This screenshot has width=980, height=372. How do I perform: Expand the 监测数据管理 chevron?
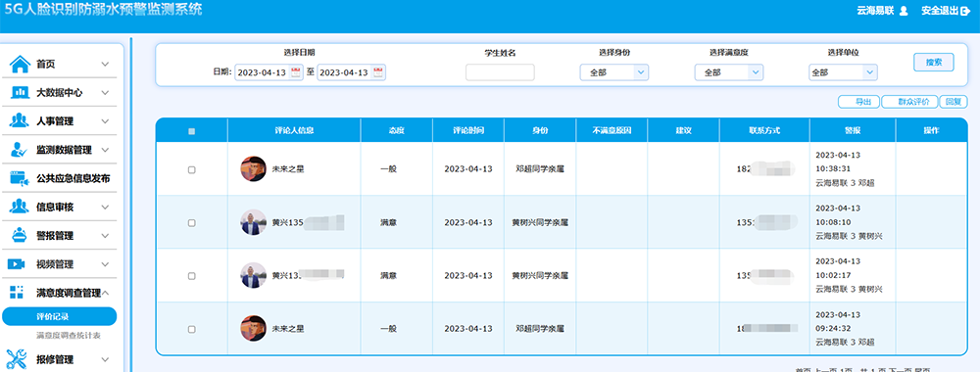(105, 151)
